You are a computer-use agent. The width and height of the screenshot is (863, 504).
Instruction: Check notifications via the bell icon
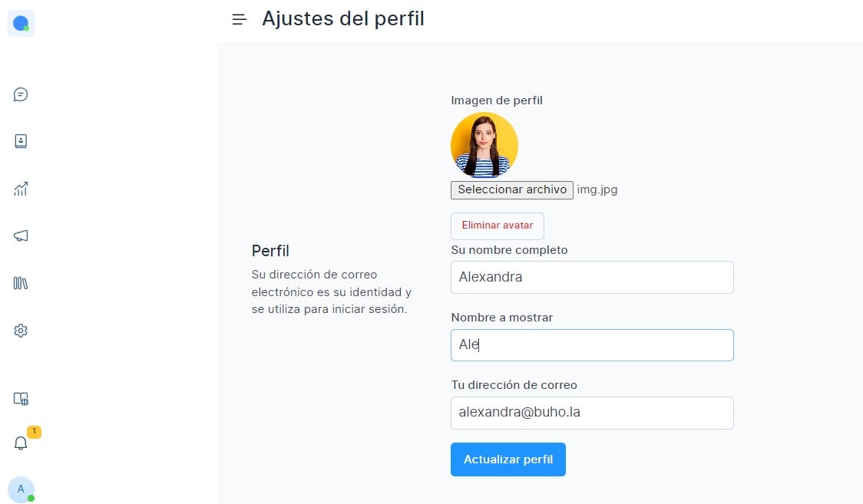click(x=21, y=443)
